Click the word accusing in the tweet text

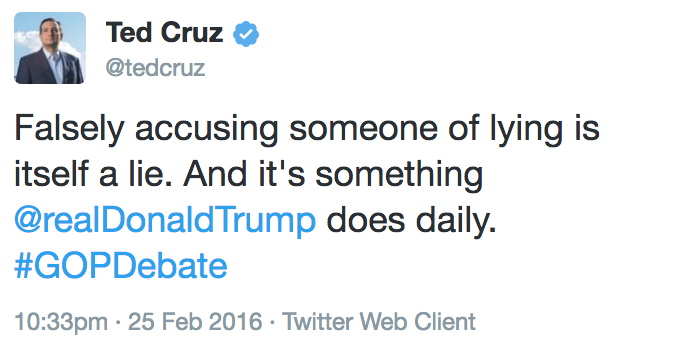point(207,131)
